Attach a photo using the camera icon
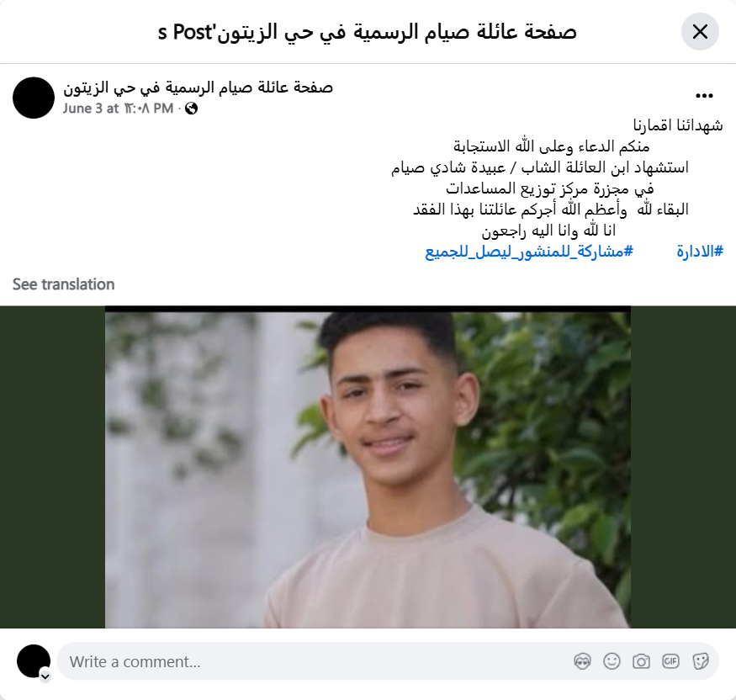The image size is (736, 700). coord(641,661)
